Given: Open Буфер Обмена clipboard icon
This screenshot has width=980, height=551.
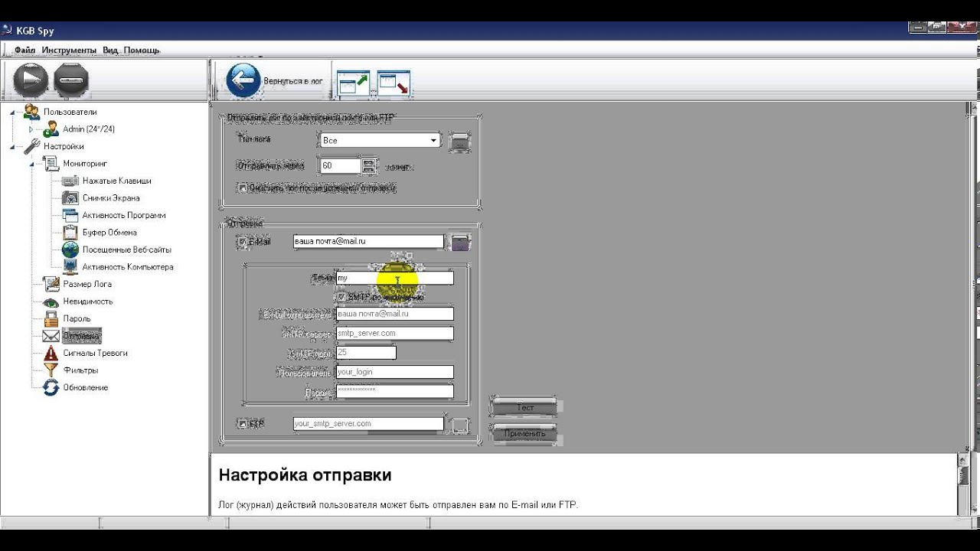Looking at the screenshot, I should (70, 233).
